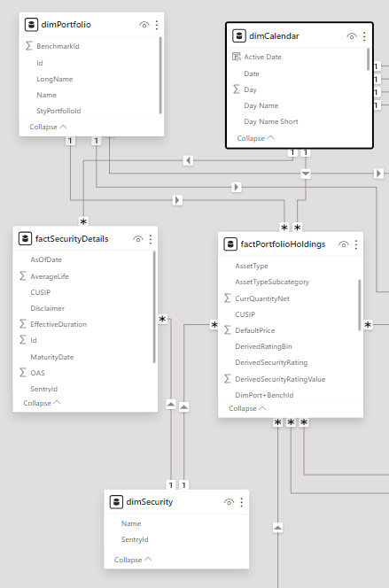Select the Name field in dimSecurity
The width and height of the screenshot is (389, 588).
(x=131, y=523)
